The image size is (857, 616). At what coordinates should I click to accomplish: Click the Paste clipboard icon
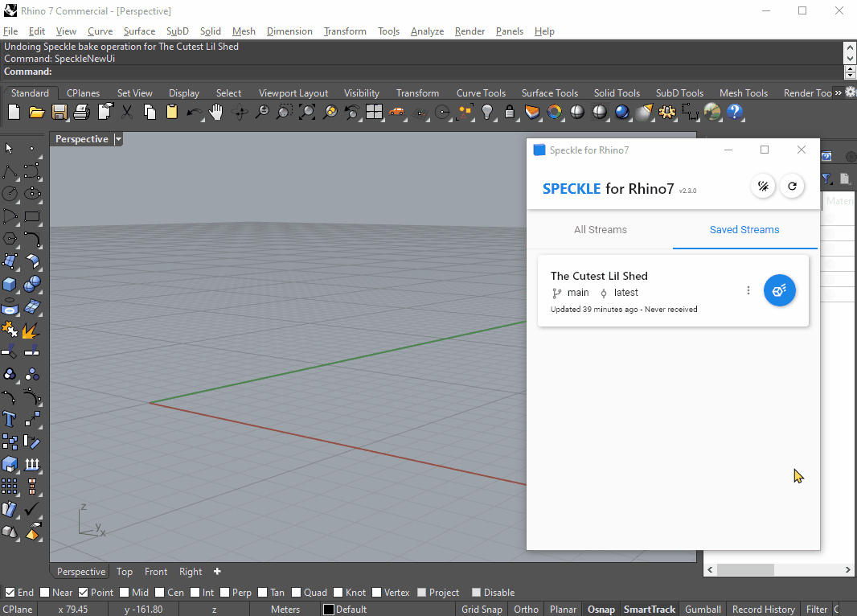(x=171, y=113)
